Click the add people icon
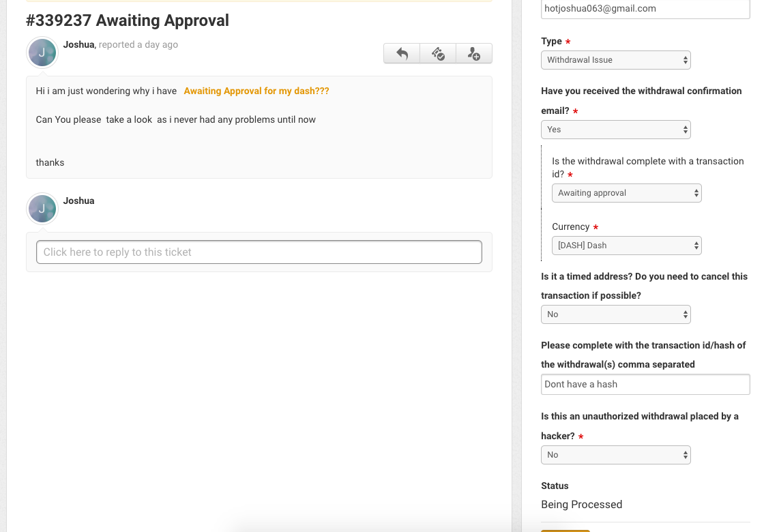The image size is (764, 532). pyautogui.click(x=474, y=54)
